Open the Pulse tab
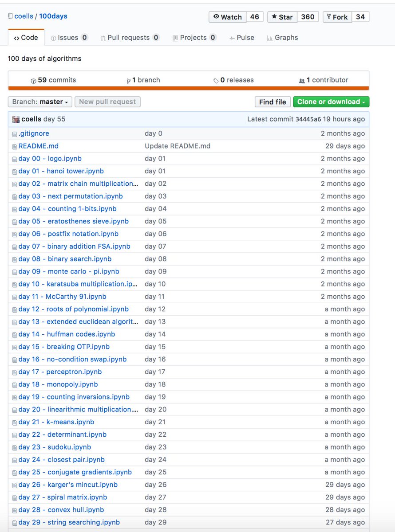The width and height of the screenshot is (395, 532). [x=242, y=38]
